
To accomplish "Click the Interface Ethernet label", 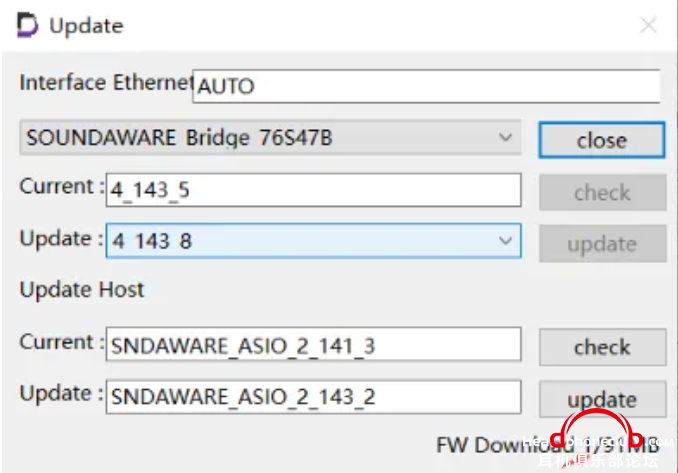I will click(x=106, y=82).
